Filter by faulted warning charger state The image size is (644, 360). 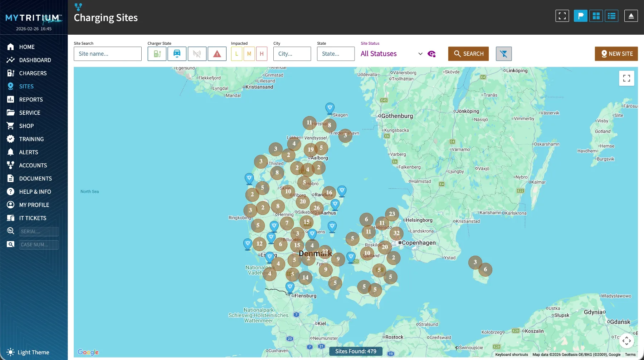[x=217, y=54]
